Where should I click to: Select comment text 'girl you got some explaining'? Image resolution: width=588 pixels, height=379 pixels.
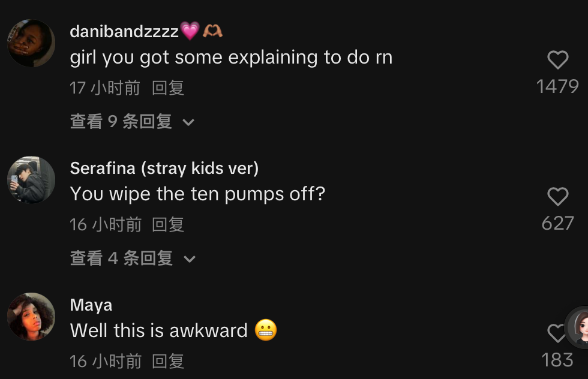point(194,58)
